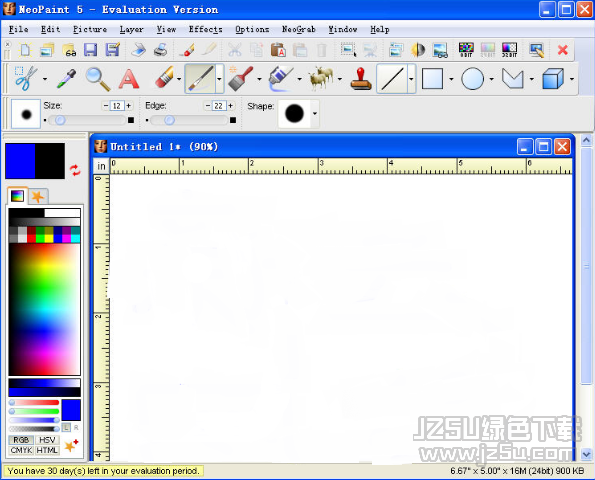Viewport: 595px width, 480px height.
Task: Select the paint brush tool
Action: click(200, 79)
